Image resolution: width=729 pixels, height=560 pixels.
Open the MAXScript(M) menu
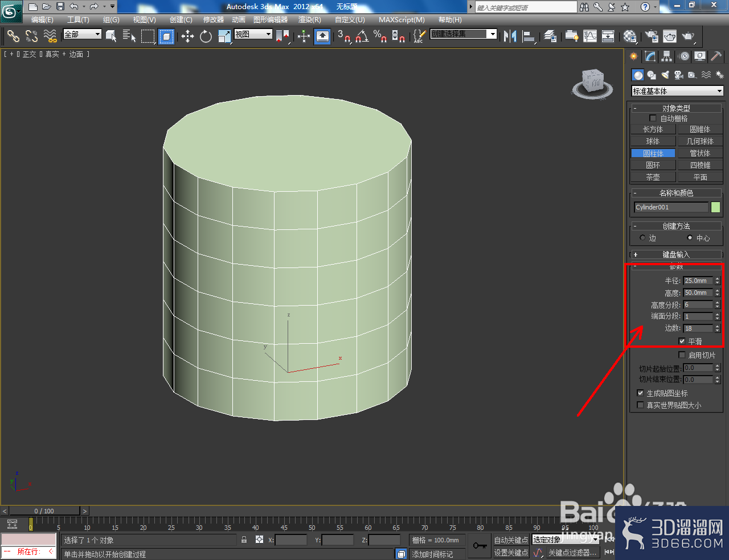(x=402, y=20)
